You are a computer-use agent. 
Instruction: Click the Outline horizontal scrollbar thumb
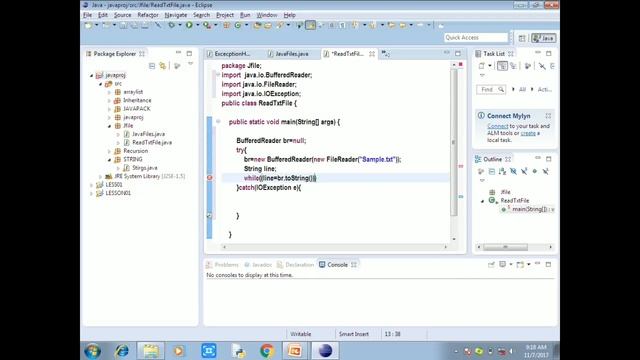505,247
